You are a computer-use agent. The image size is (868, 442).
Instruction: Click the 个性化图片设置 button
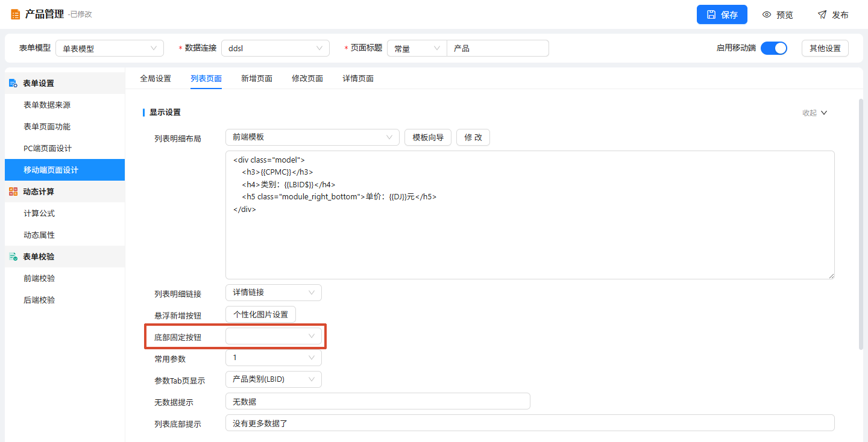(x=260, y=314)
